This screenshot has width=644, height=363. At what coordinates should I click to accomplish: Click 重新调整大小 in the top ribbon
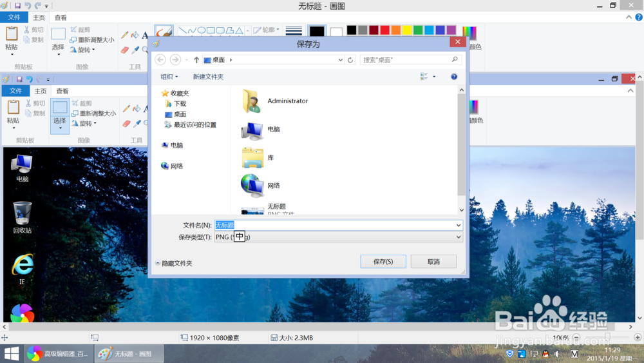tap(92, 39)
